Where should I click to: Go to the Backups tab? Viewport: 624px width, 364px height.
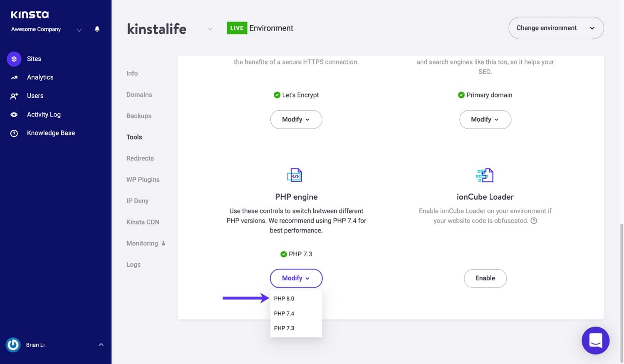coord(139,116)
